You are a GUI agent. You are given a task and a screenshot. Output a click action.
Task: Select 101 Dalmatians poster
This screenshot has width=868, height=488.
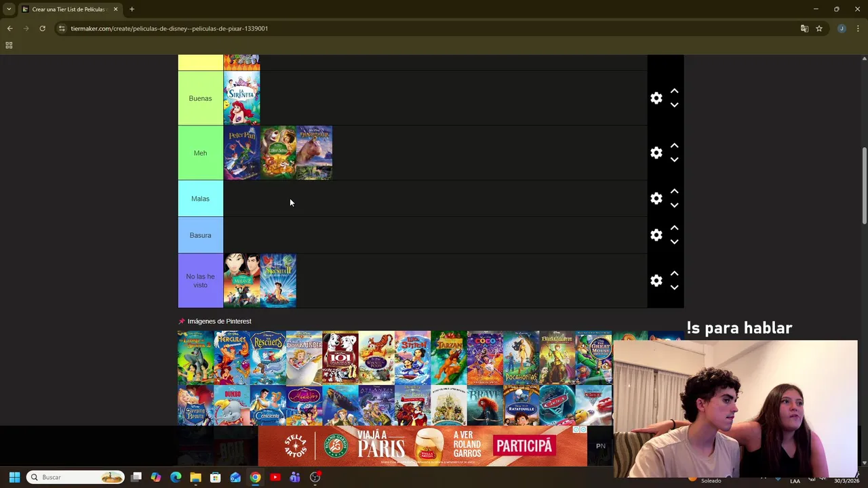[340, 358]
